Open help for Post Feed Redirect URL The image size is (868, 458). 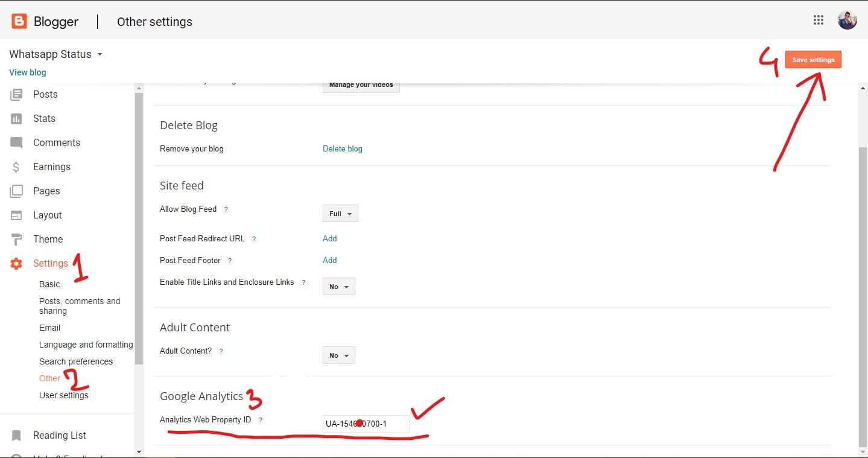[x=254, y=239]
